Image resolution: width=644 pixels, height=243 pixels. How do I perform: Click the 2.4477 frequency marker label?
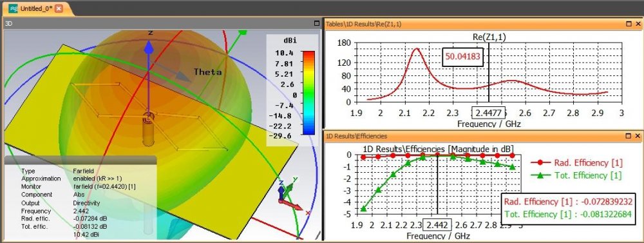tap(488, 113)
